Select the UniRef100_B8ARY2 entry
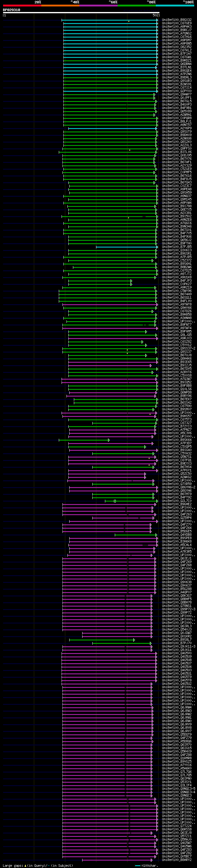The image size is (197, 868). click(x=177, y=860)
